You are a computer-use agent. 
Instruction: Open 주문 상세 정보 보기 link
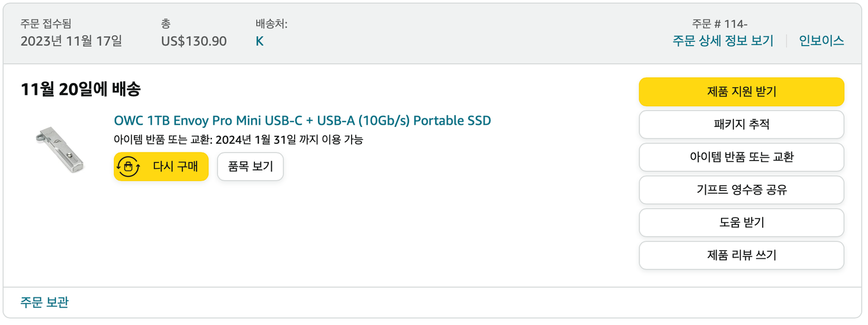pos(723,41)
